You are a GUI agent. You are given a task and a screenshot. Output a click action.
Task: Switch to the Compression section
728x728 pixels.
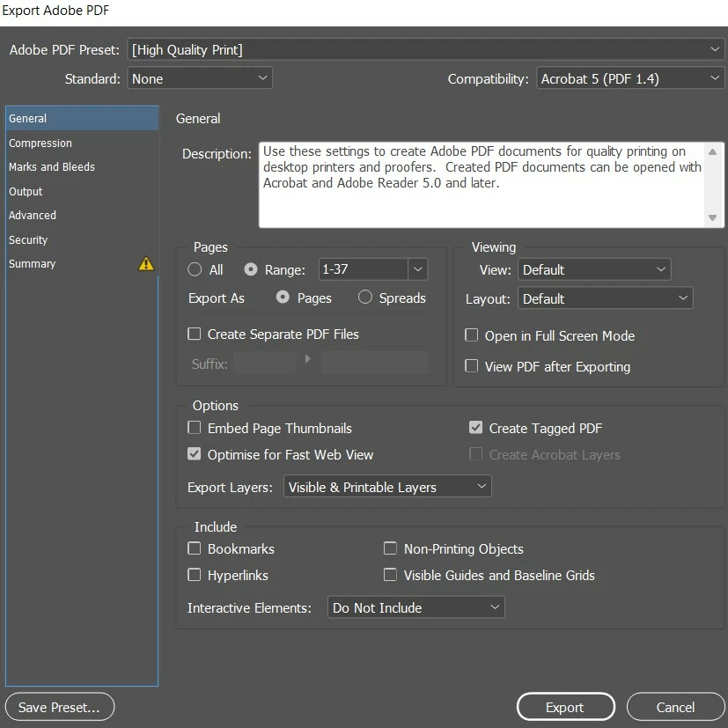click(x=82, y=143)
